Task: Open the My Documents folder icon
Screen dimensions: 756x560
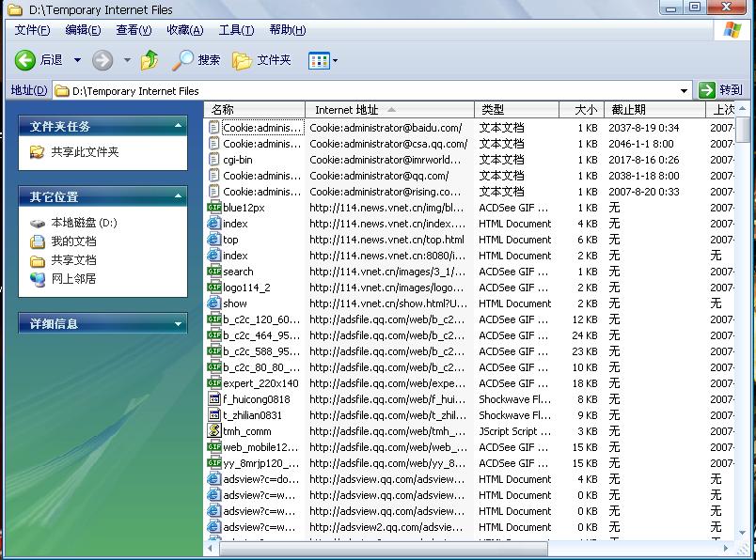Action: tap(37, 241)
